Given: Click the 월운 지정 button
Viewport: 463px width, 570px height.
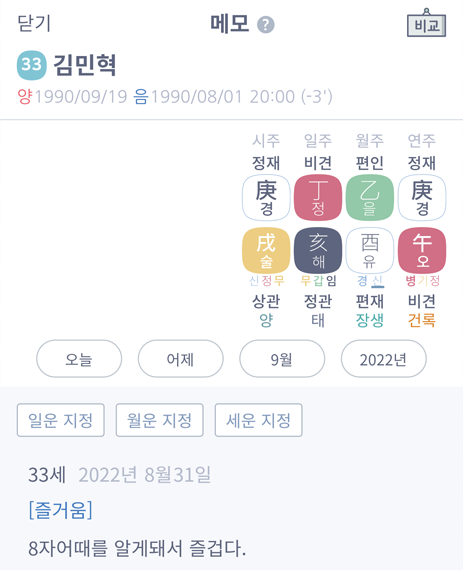Looking at the screenshot, I should 160,420.
